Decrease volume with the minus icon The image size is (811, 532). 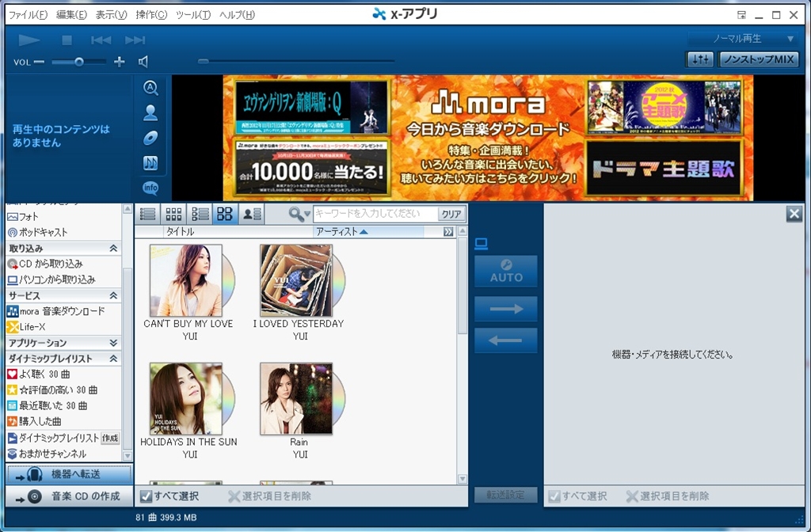click(39, 62)
